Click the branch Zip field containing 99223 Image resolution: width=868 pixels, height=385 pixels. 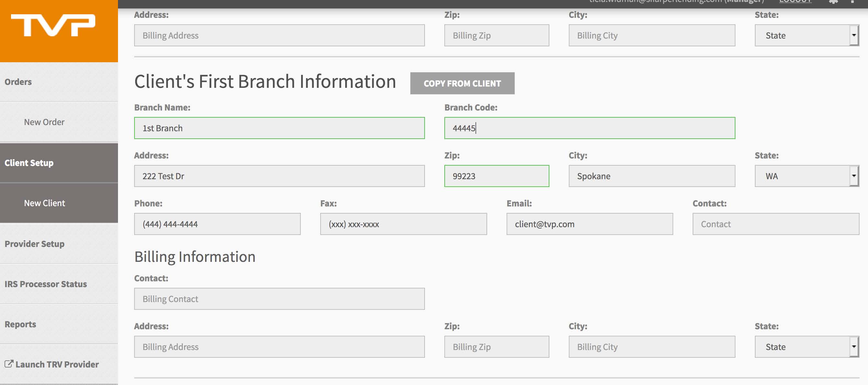click(496, 176)
